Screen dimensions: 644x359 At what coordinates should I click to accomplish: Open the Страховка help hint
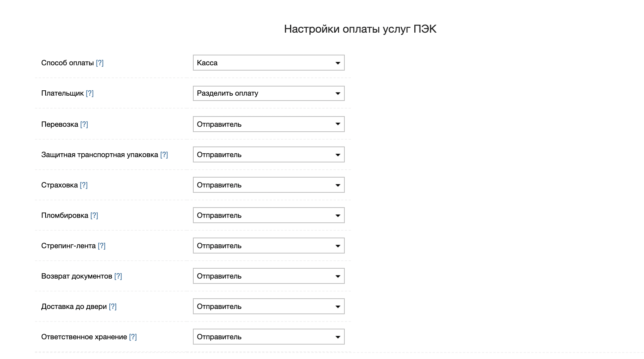pyautogui.click(x=84, y=185)
